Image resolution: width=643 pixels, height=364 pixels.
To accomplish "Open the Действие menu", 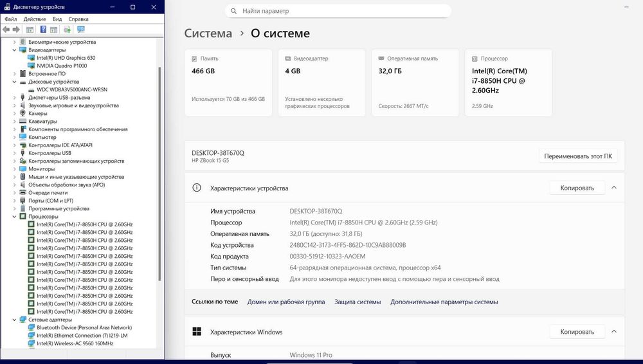I will click(x=35, y=19).
